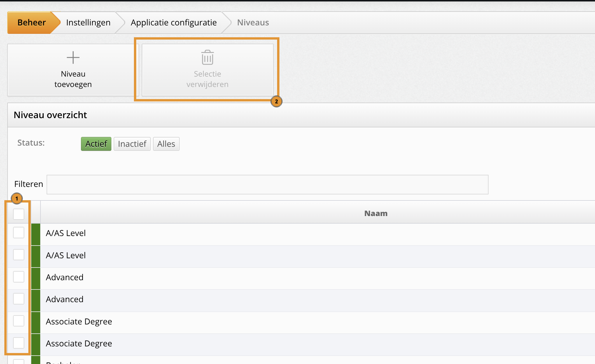Go to Beheer breadcrumb
This screenshot has width=595, height=364.
click(x=32, y=23)
